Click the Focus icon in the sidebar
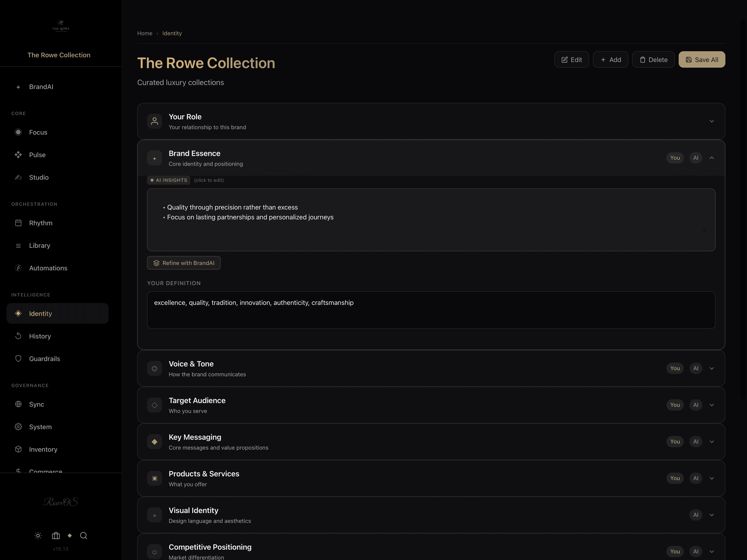This screenshot has height=560, width=747. [x=18, y=132]
